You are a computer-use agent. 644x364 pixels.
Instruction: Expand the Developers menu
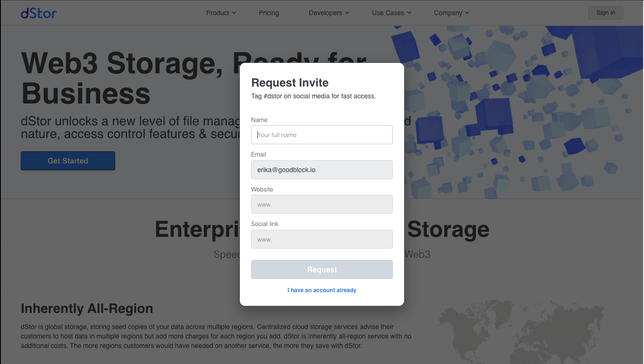pyautogui.click(x=329, y=13)
